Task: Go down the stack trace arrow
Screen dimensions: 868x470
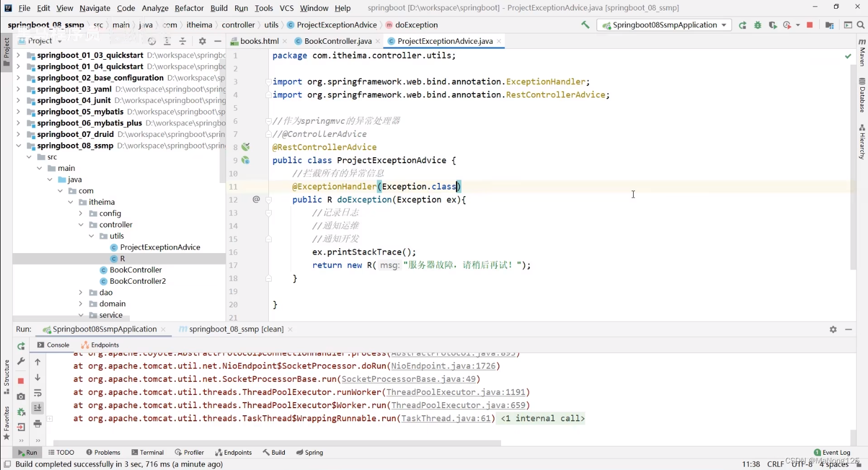Action: tap(38, 377)
